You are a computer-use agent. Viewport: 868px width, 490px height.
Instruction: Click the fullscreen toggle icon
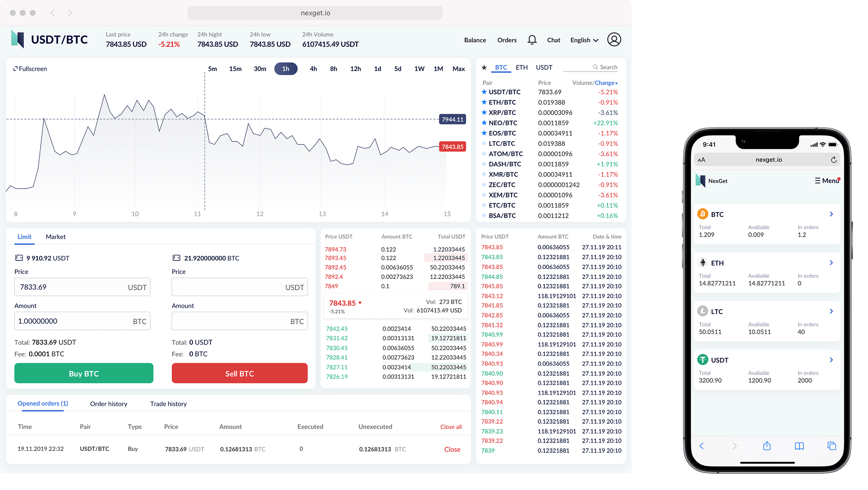pyautogui.click(x=16, y=68)
